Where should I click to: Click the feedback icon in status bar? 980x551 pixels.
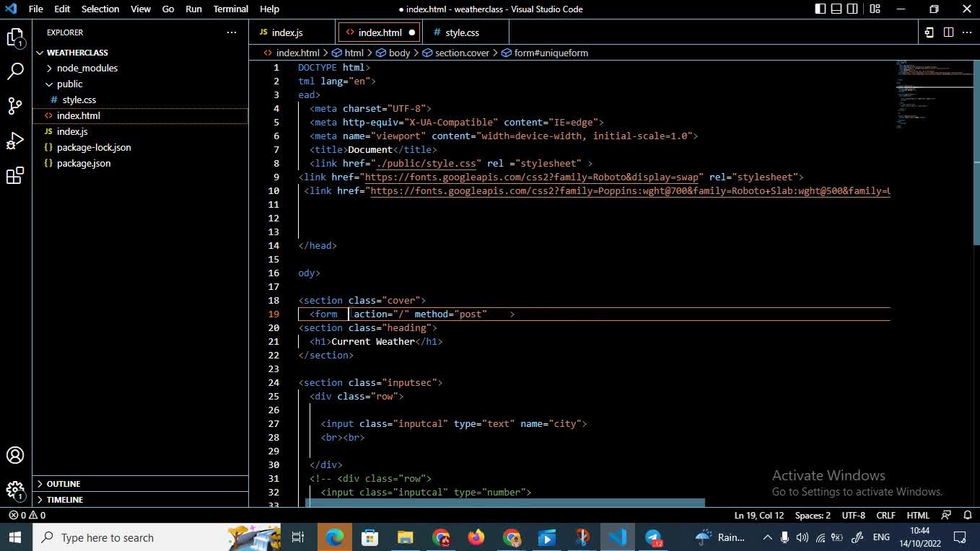946,515
